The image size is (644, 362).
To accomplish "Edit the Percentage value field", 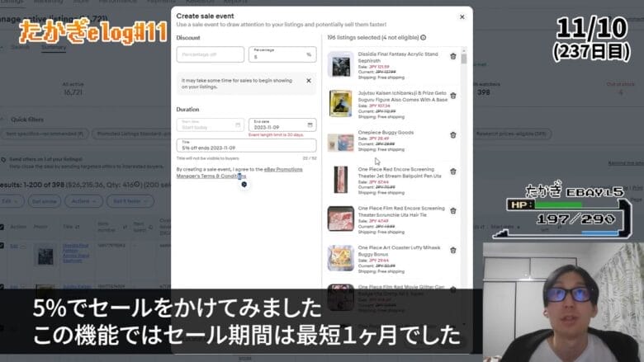I will point(282,54).
